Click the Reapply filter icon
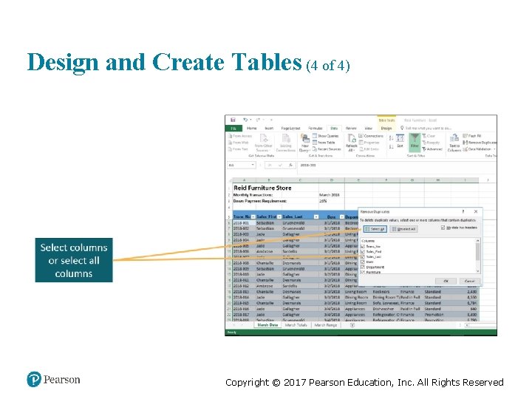 pos(424,143)
